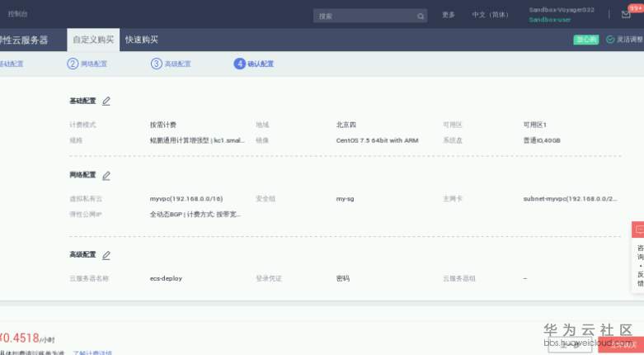Click the outlined previous-step button at bottom right
Screen dimensions: 644x355
pos(570,345)
